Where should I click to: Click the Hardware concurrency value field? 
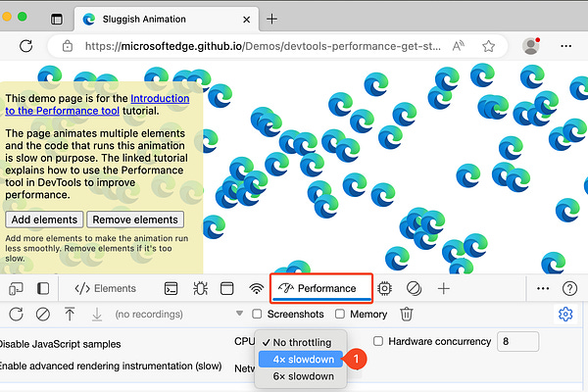pyautogui.click(x=517, y=341)
